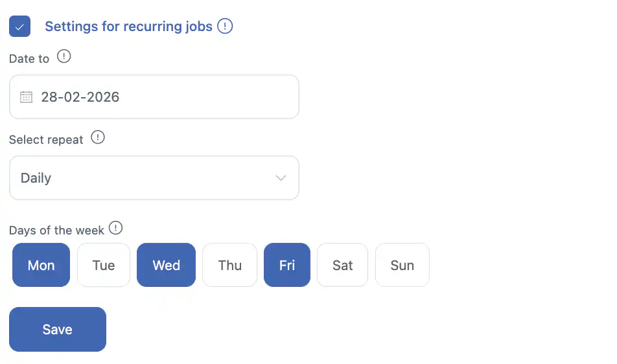
Task: Deselect the Mon day toggle
Action: pos(41,265)
